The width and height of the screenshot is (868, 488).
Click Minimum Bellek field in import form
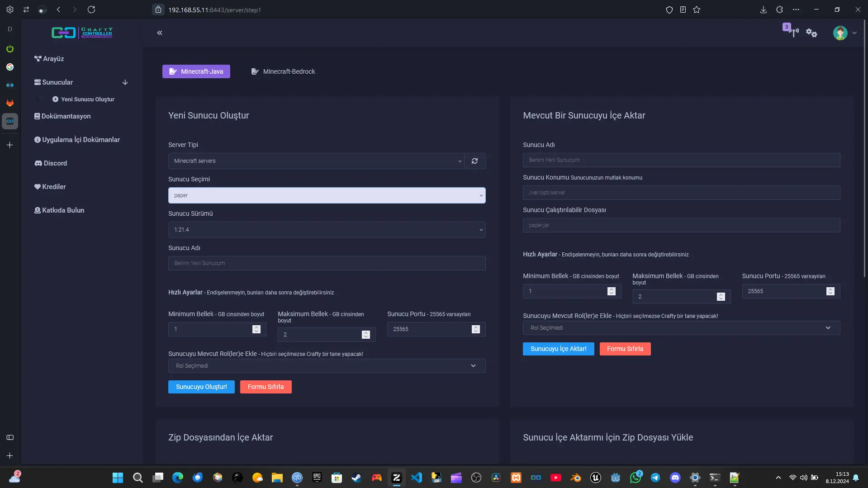pyautogui.click(x=572, y=291)
